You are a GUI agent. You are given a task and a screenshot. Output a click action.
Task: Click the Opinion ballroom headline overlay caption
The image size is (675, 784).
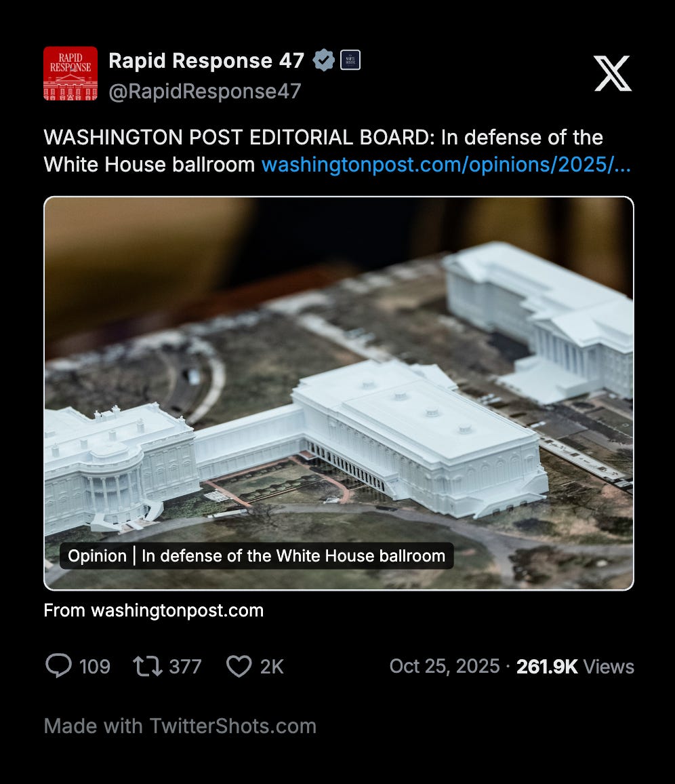pyautogui.click(x=256, y=556)
